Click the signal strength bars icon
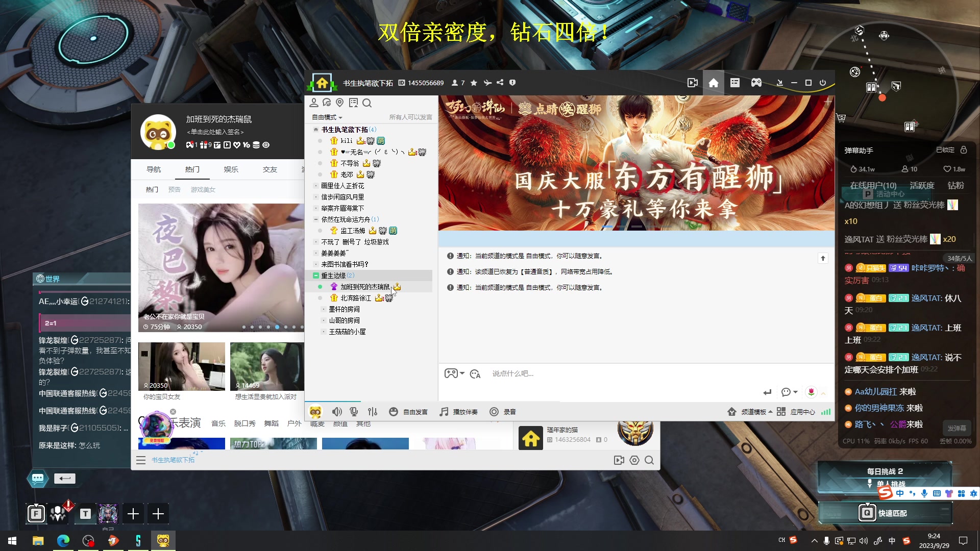980x551 pixels. [826, 412]
